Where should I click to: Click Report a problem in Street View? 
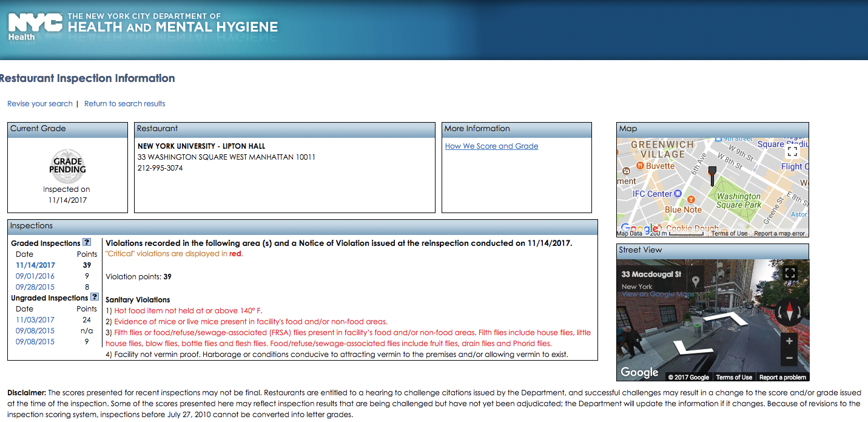pyautogui.click(x=782, y=377)
